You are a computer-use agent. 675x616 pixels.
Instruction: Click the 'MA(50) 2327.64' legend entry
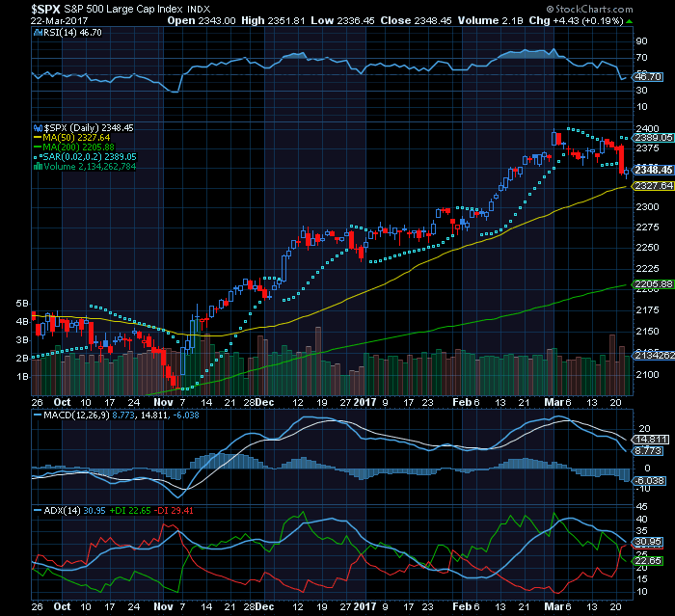click(x=76, y=138)
